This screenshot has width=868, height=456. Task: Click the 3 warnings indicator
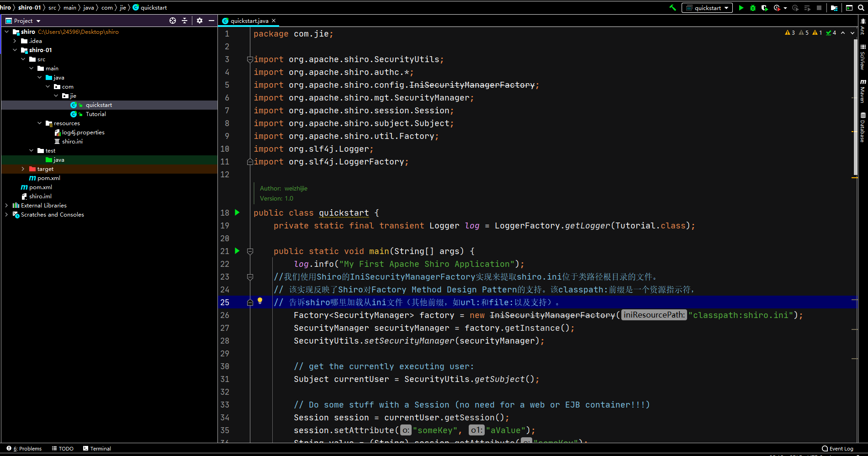(790, 33)
